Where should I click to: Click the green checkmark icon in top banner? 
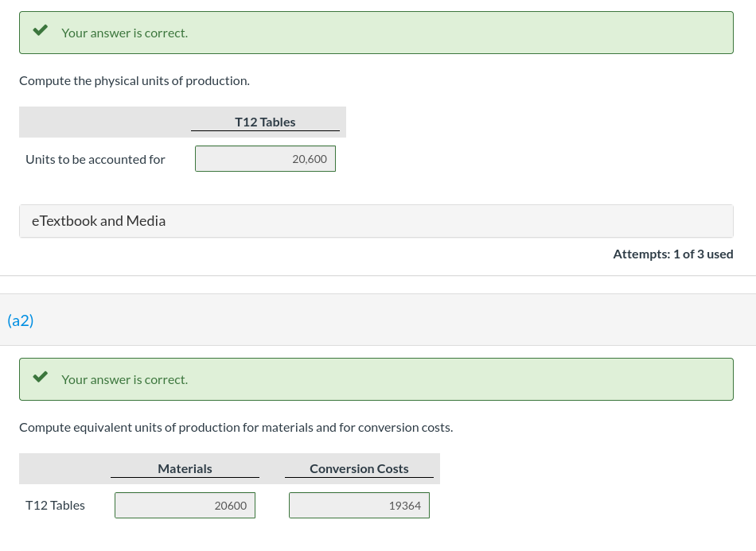tap(40, 29)
